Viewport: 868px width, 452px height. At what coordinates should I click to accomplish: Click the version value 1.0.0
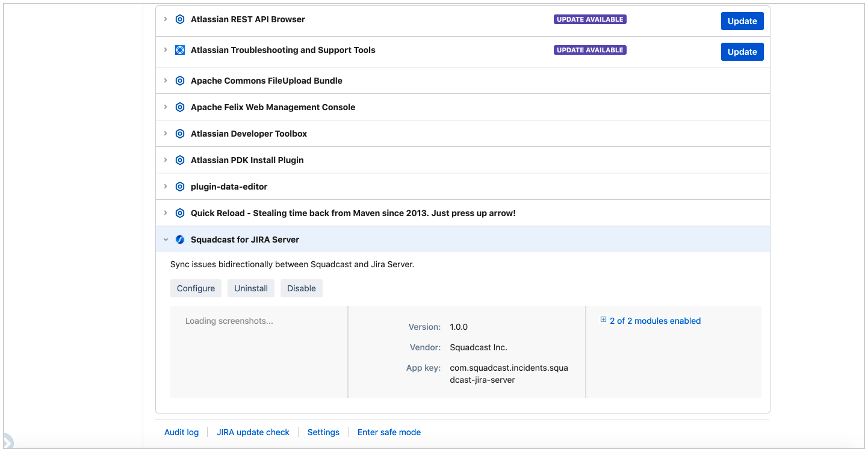coord(459,327)
